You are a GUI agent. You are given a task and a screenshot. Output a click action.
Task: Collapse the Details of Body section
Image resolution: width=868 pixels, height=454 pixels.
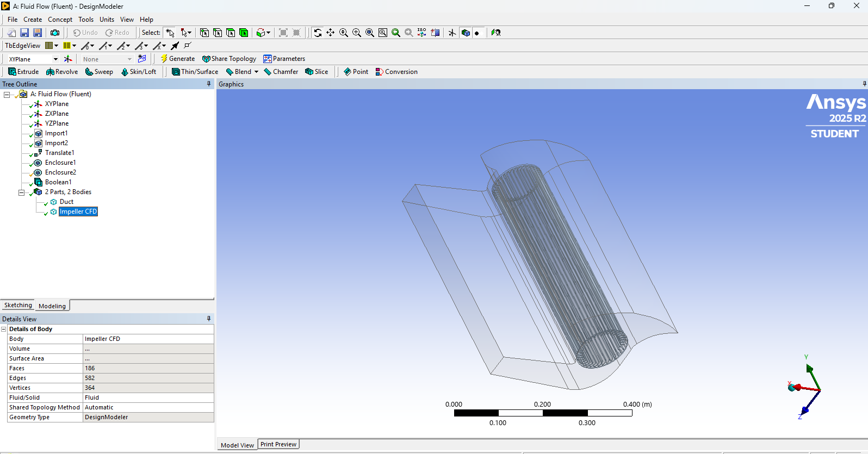point(4,329)
